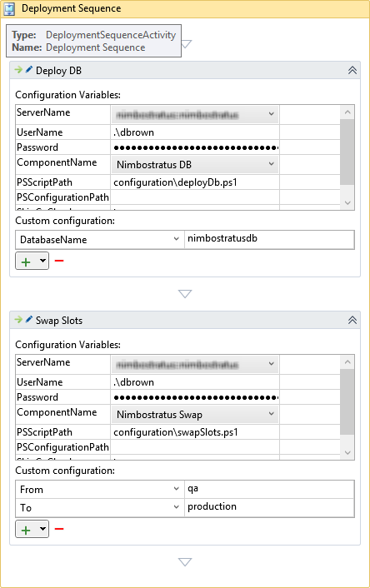
Task: Collapse the Swap Slots activity panel
Action: coord(352,320)
